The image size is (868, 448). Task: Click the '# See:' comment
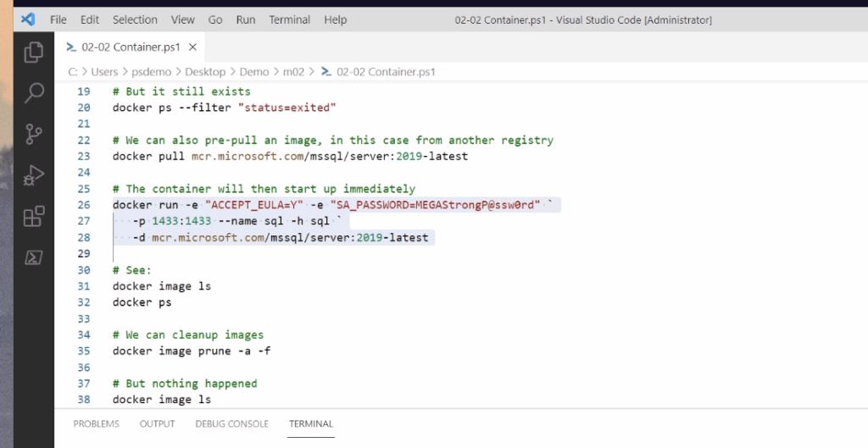click(131, 270)
